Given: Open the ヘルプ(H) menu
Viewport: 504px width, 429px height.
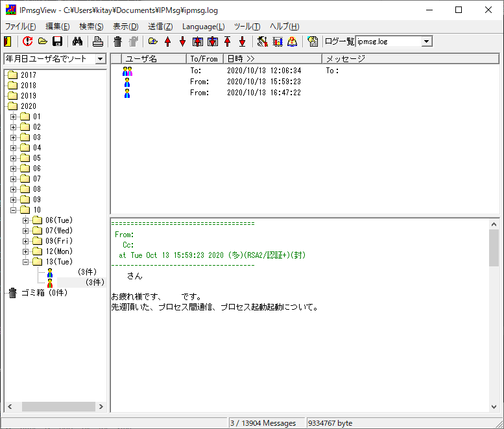Looking at the screenshot, I should tap(285, 27).
